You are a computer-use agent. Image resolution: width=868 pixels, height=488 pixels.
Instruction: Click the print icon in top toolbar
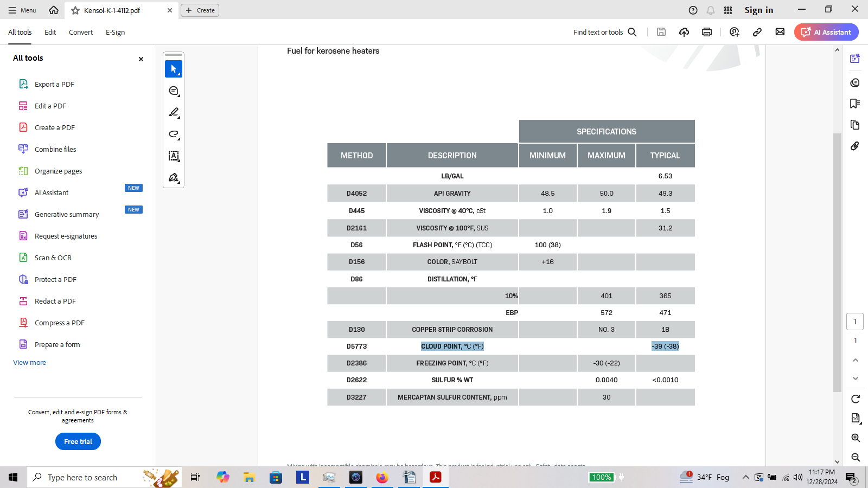pyautogui.click(x=706, y=32)
